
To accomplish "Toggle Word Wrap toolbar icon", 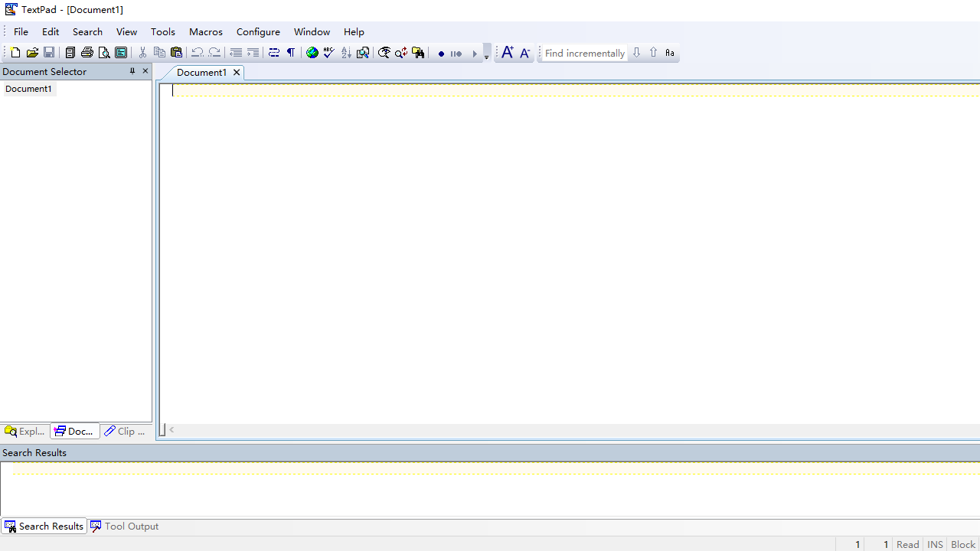I will [273, 53].
